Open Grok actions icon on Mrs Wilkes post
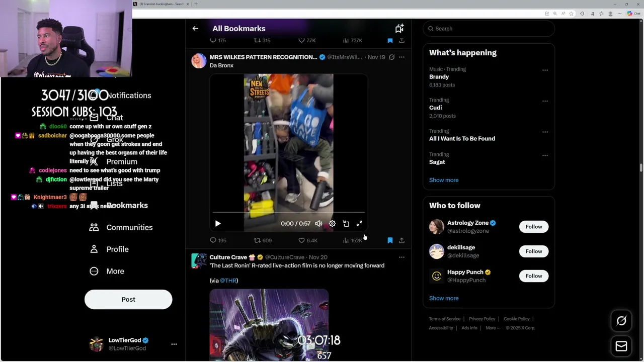Image resolution: width=644 pixels, height=362 pixels. click(x=391, y=57)
